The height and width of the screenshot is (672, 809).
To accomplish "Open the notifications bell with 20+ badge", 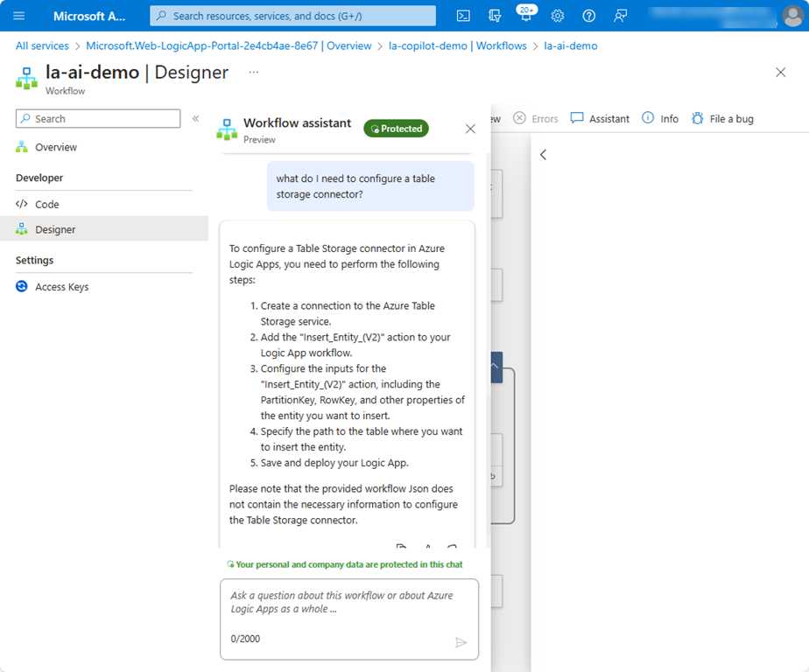I will tap(526, 16).
